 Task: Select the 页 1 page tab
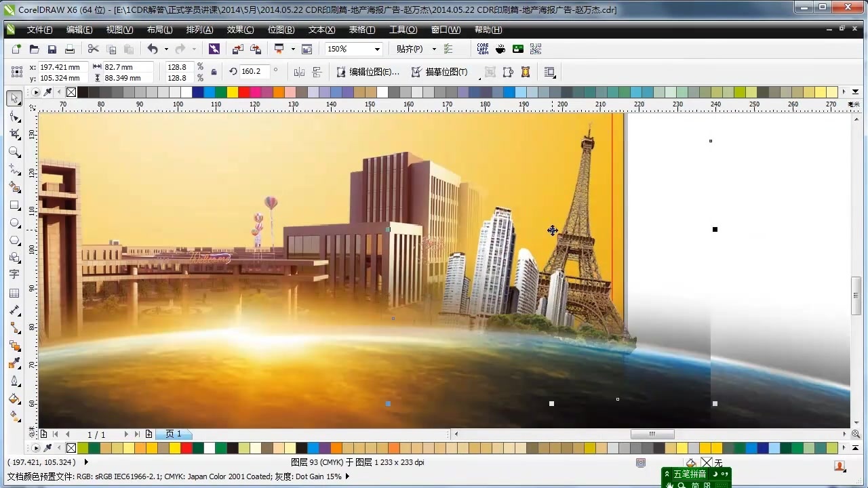(174, 434)
